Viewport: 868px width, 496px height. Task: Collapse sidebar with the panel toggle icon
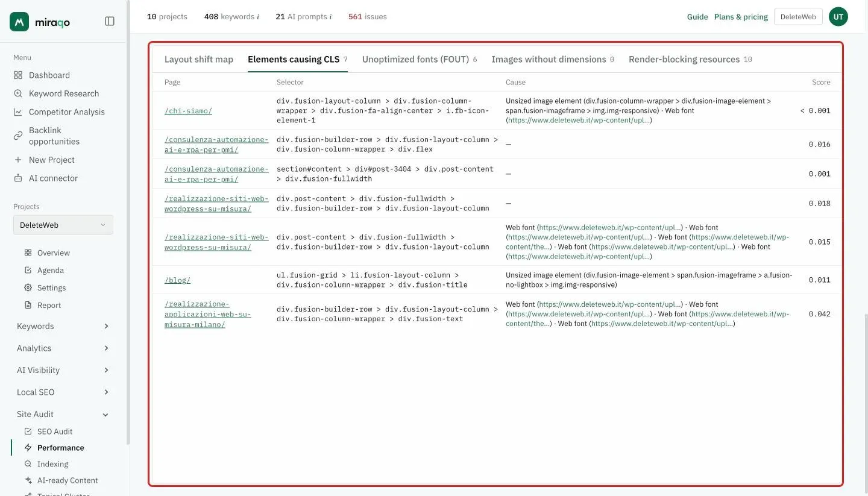click(x=110, y=21)
